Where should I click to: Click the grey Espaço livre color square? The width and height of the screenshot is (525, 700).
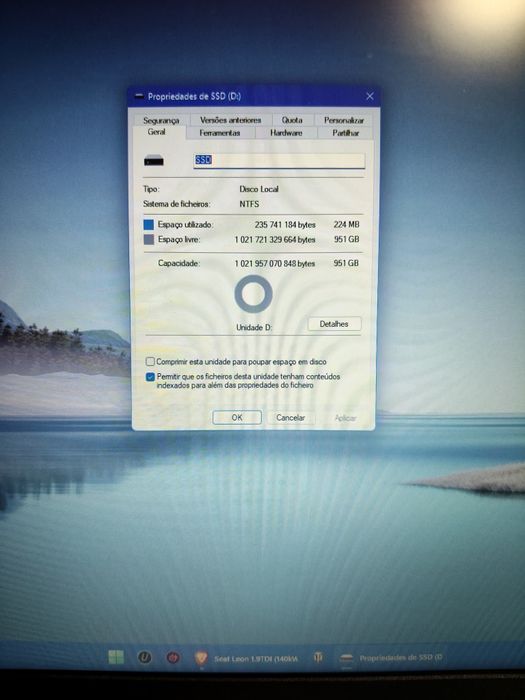click(x=149, y=239)
